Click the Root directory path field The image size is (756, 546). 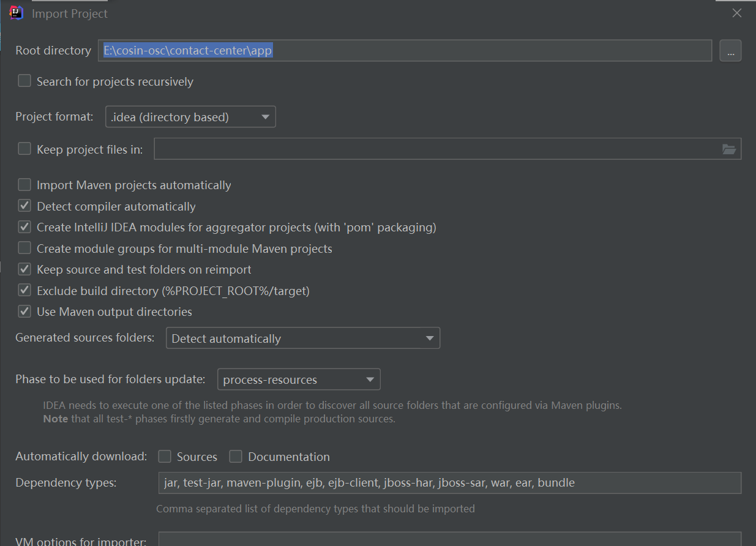[x=404, y=51]
